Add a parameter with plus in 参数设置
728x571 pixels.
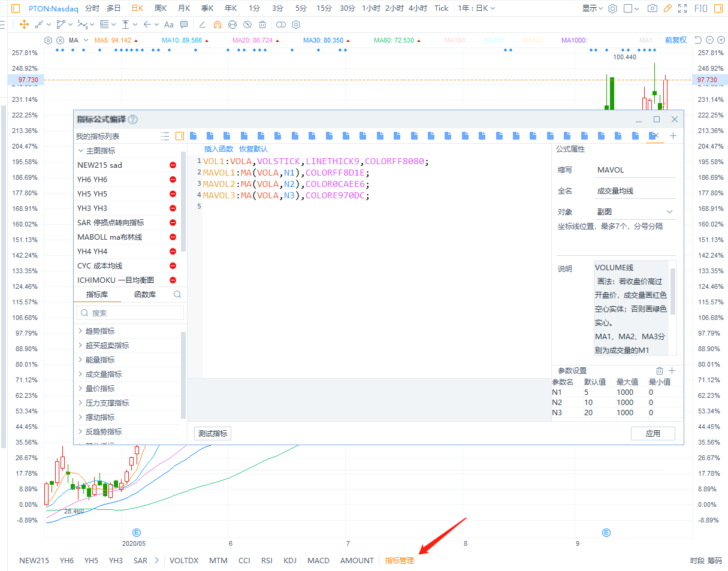(672, 371)
